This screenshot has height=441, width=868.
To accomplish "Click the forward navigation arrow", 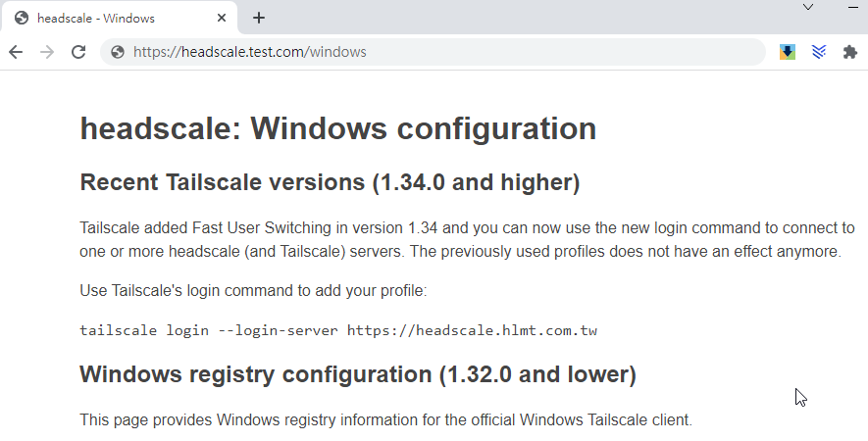I will (47, 52).
